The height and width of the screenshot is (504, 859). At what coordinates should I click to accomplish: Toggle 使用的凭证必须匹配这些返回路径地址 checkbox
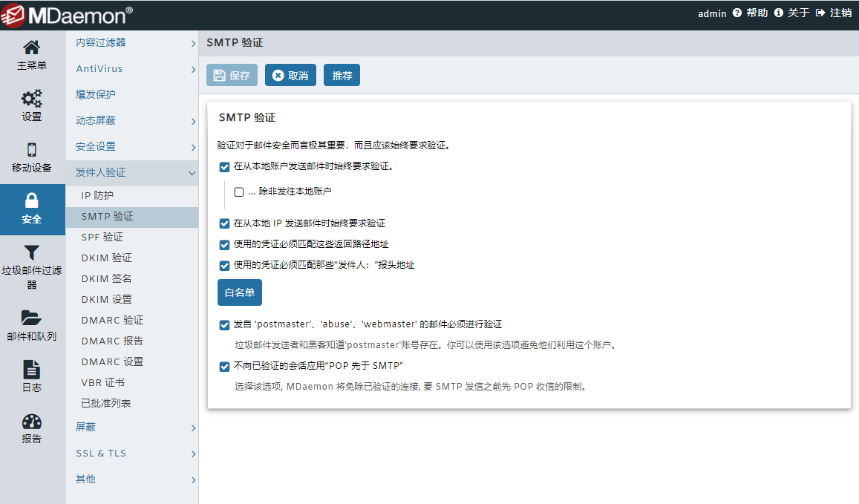(224, 245)
